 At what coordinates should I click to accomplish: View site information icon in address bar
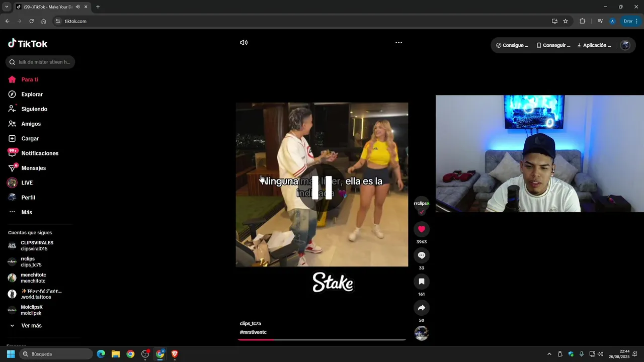pyautogui.click(x=58, y=21)
